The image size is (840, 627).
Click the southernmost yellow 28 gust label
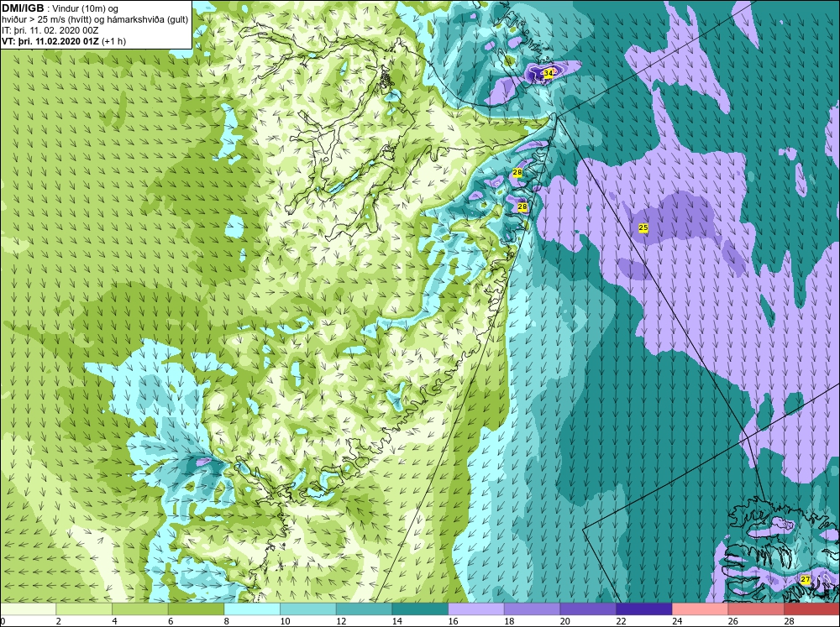[x=522, y=206]
